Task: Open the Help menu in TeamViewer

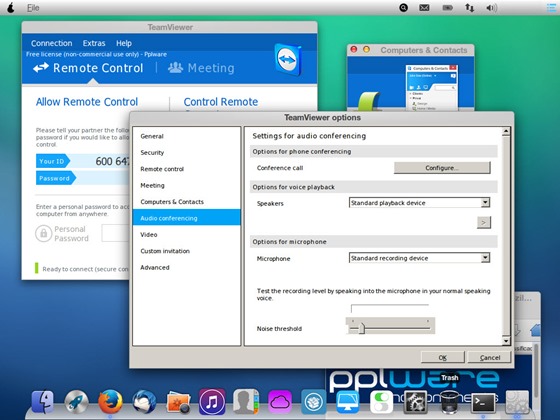Action: pyautogui.click(x=124, y=43)
